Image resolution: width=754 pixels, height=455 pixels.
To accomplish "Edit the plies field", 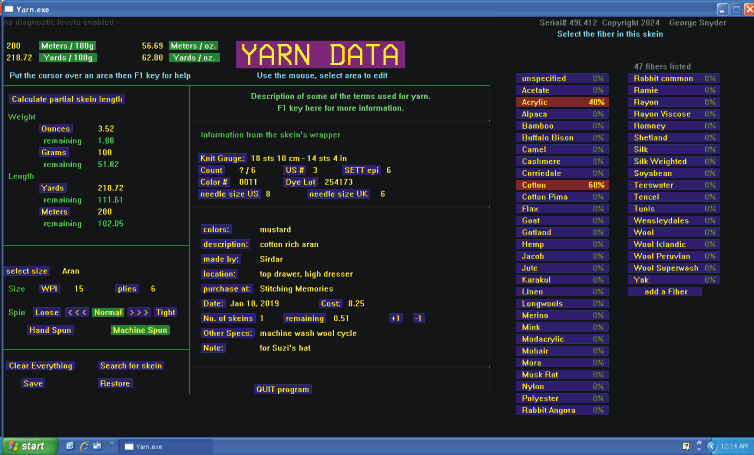I will pyautogui.click(x=127, y=289).
